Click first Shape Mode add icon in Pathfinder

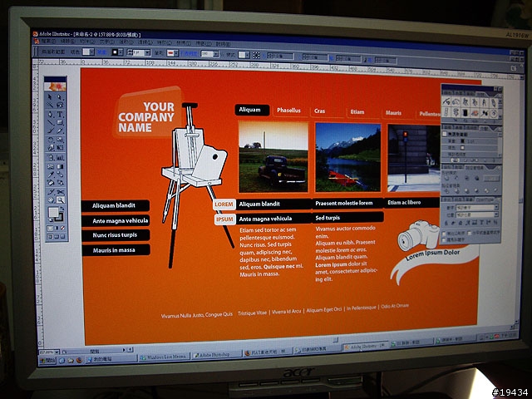pos(447,178)
